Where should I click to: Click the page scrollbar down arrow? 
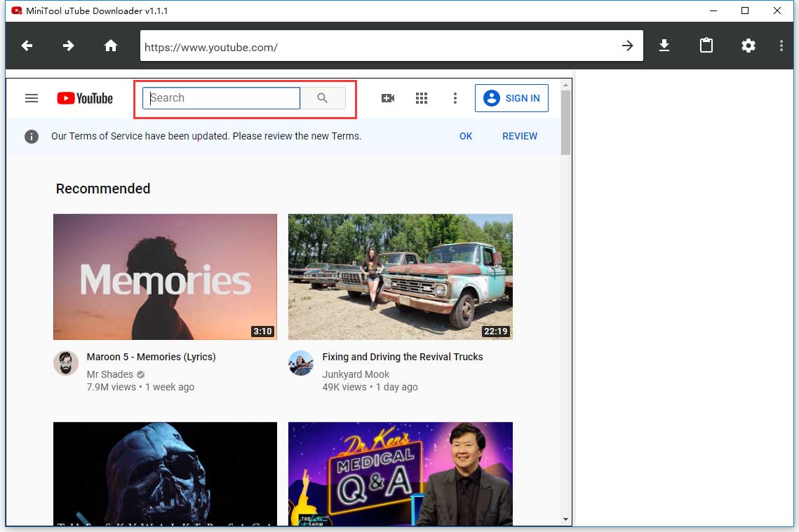[565, 519]
